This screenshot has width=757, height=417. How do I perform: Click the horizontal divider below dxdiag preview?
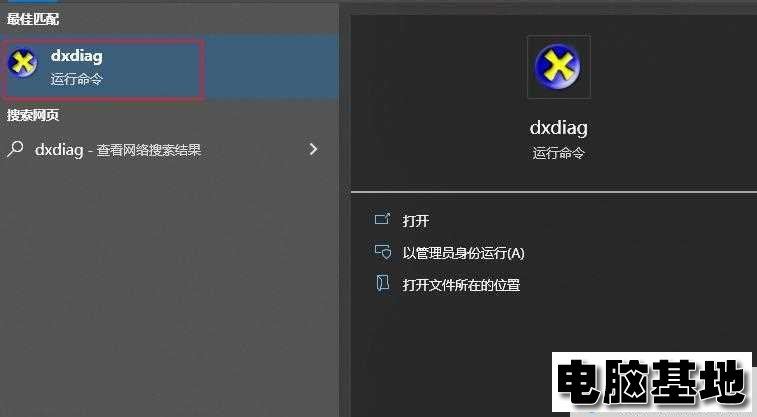pyautogui.click(x=554, y=192)
